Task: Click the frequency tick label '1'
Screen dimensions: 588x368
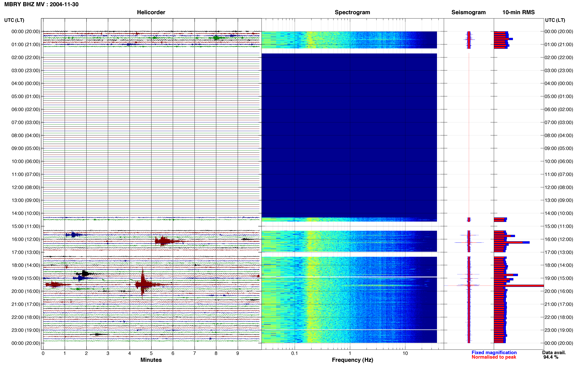Action: coord(350,353)
